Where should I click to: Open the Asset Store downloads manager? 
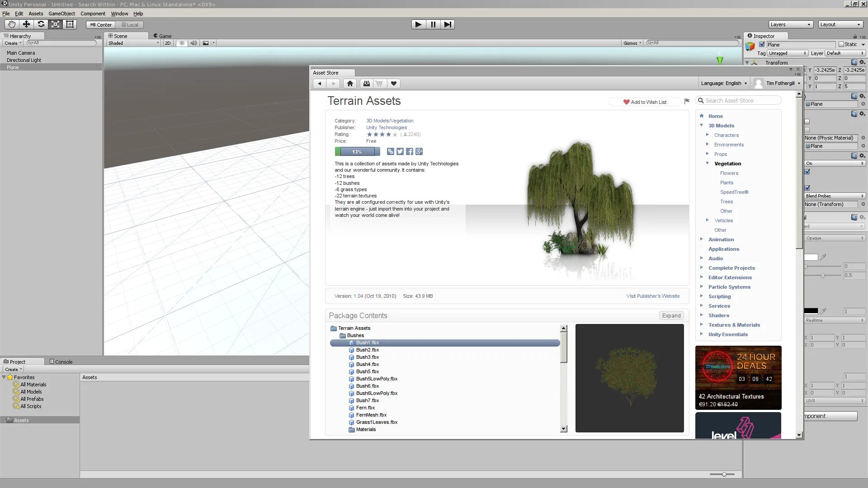(366, 84)
